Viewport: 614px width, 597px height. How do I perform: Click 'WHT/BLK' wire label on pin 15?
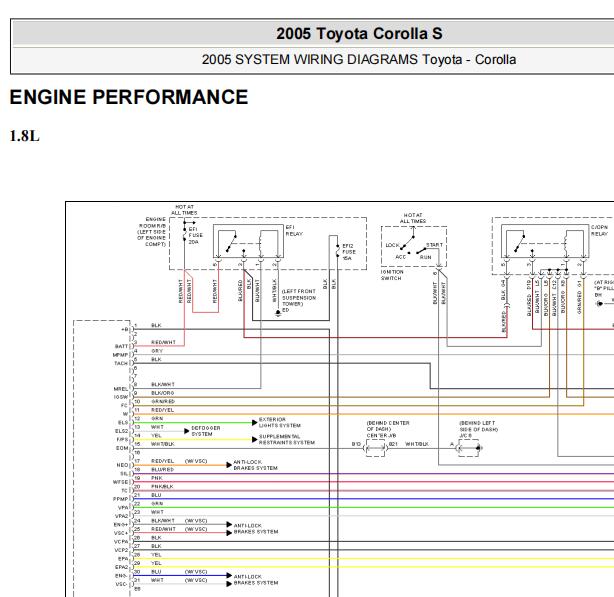point(163,444)
